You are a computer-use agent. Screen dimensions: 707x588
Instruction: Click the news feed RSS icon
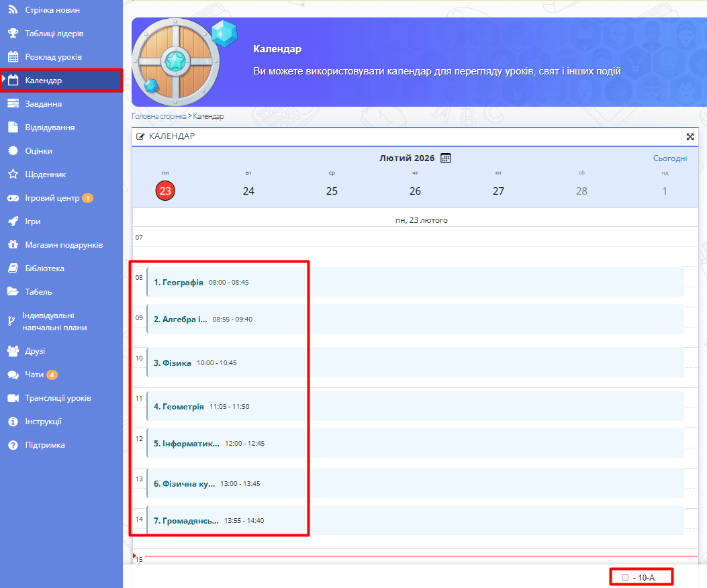[13, 10]
